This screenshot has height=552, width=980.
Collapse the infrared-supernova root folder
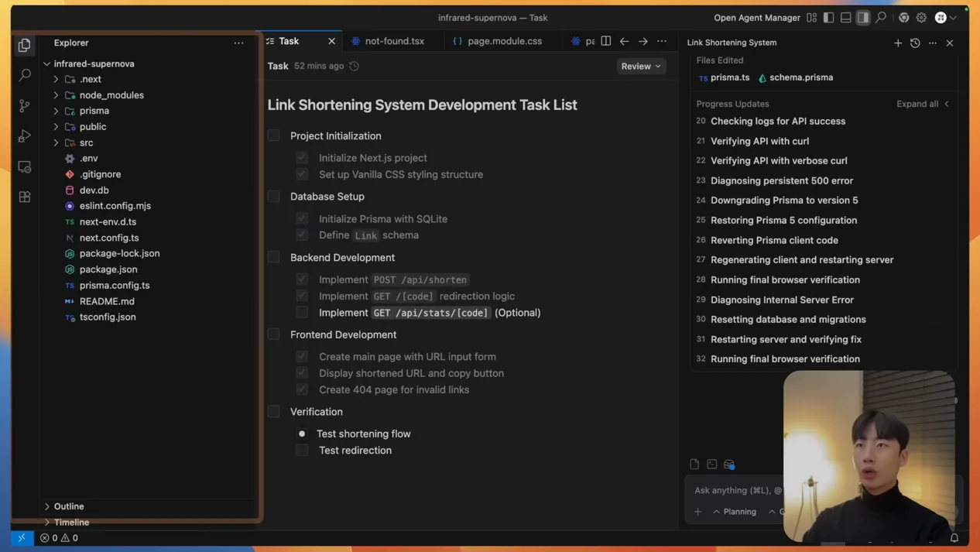pyautogui.click(x=47, y=63)
